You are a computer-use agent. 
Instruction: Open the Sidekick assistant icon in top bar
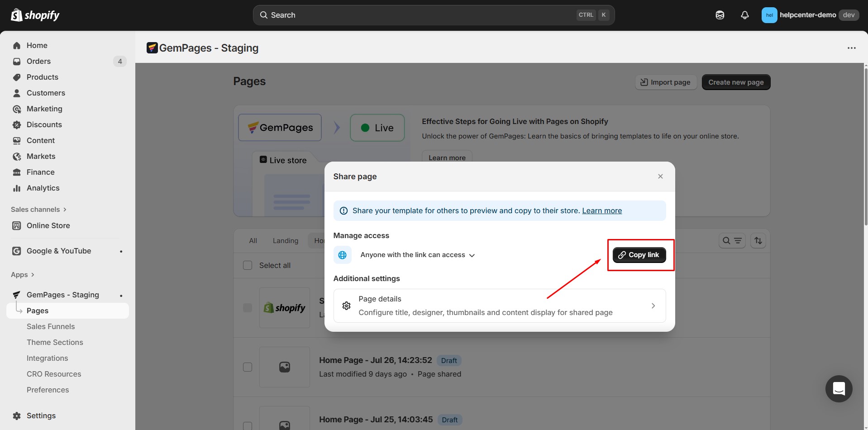[720, 15]
